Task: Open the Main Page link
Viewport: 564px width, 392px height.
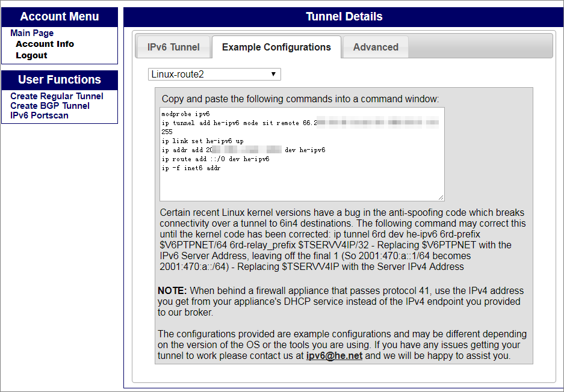Action: coord(32,33)
